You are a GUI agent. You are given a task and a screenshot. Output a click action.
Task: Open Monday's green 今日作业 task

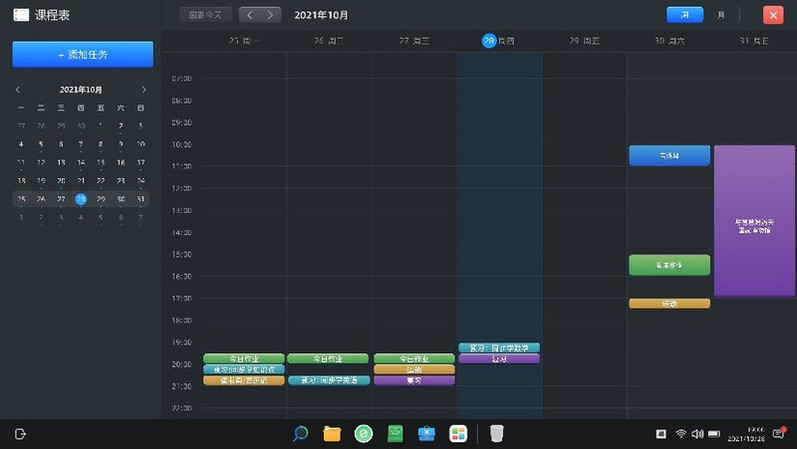244,358
